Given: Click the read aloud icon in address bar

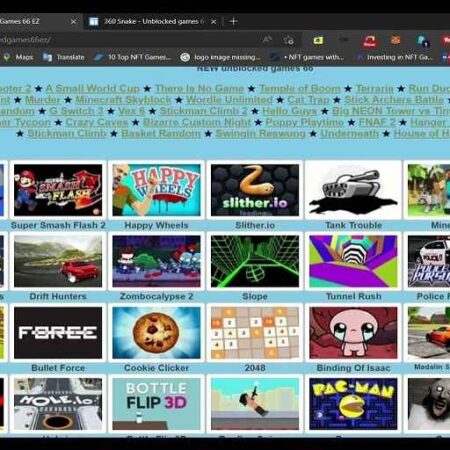Looking at the screenshot, I should click(x=267, y=40).
